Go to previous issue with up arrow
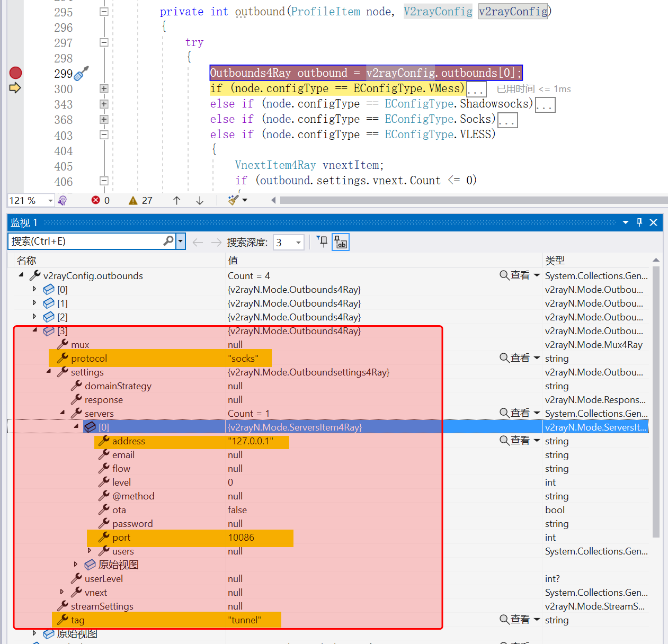 177,200
